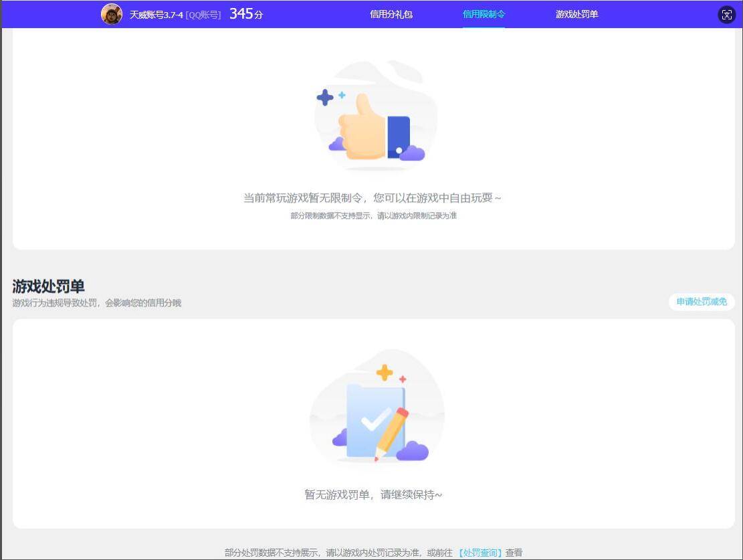The image size is (743, 560).
Task: Click the restriction disclaimer text below thumbs-up
Action: tap(375, 216)
